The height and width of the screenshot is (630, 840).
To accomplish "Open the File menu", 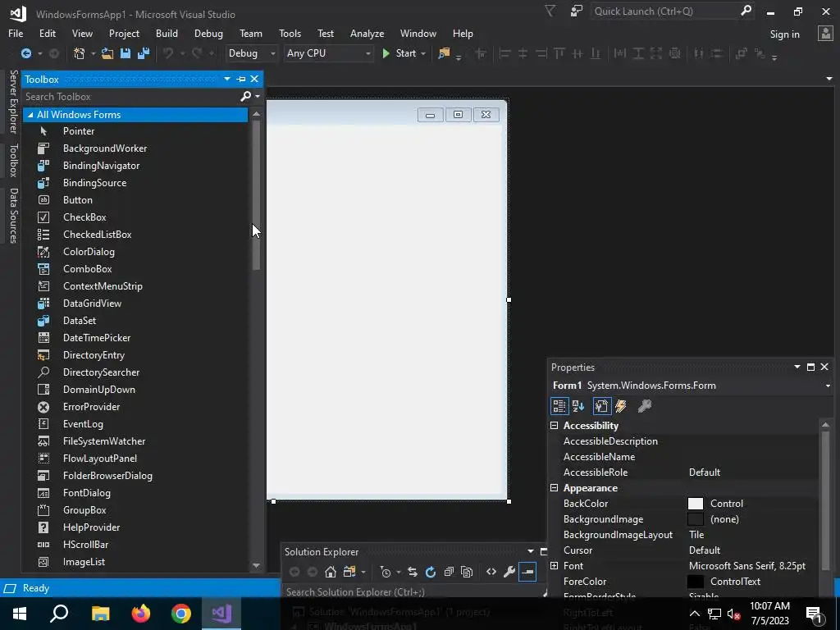I will [16, 33].
